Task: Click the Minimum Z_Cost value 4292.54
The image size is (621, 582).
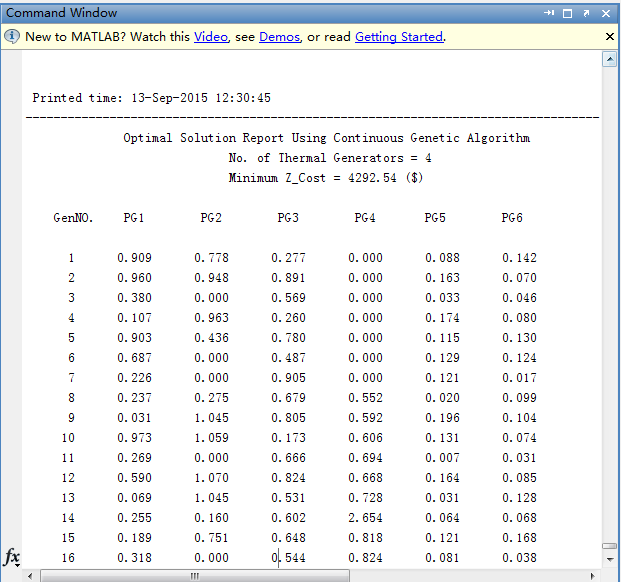Action: click(372, 178)
